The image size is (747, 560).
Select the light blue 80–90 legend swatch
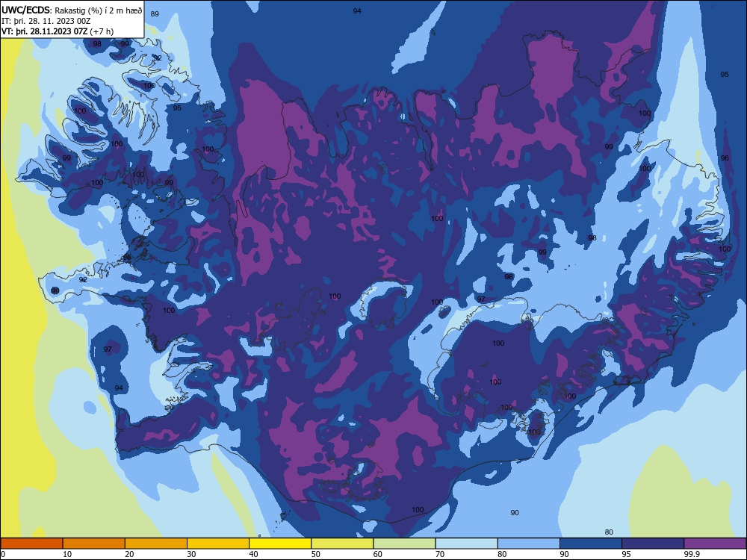point(529,544)
